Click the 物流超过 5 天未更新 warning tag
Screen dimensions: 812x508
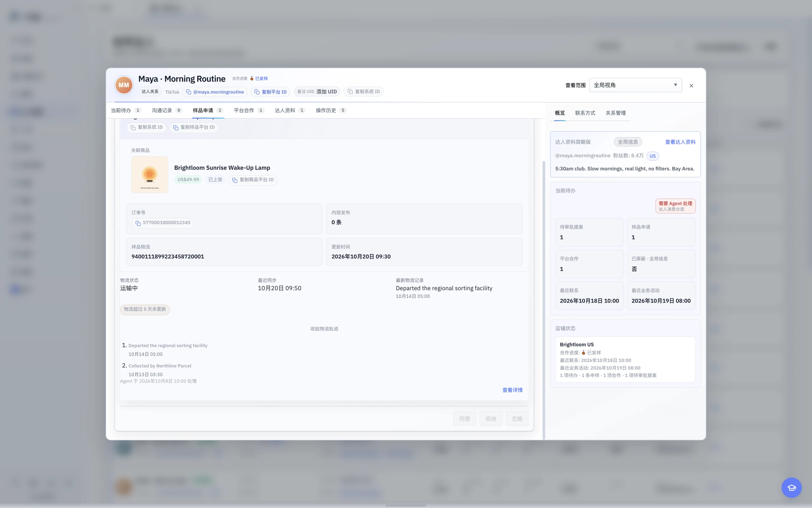[145, 309]
